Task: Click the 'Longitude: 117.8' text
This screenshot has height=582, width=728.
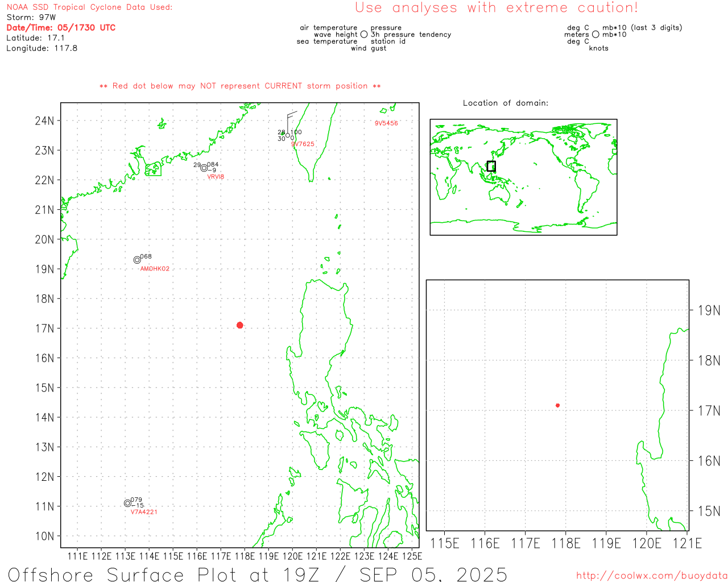Action: pos(42,48)
